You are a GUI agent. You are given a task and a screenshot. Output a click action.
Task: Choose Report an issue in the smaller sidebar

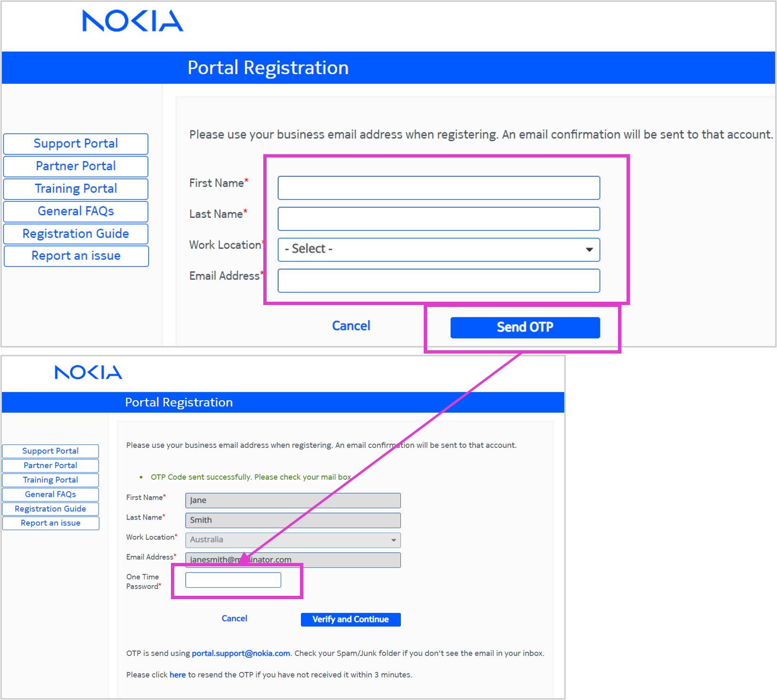click(50, 523)
